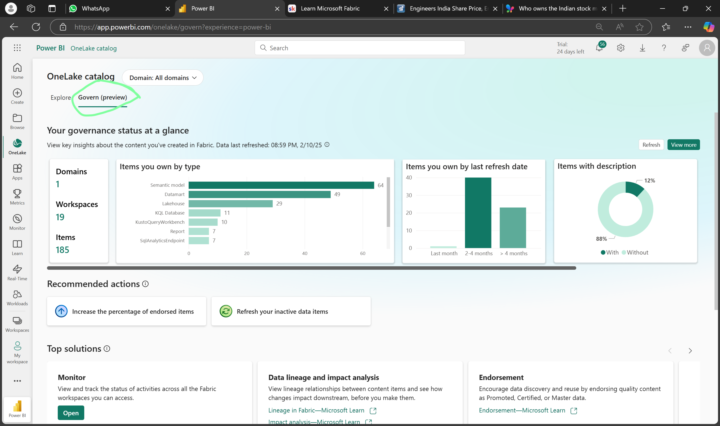Switch to Learn Microsoft Fabric browser tab
Viewport: 720px width, 426px height.
click(x=338, y=8)
